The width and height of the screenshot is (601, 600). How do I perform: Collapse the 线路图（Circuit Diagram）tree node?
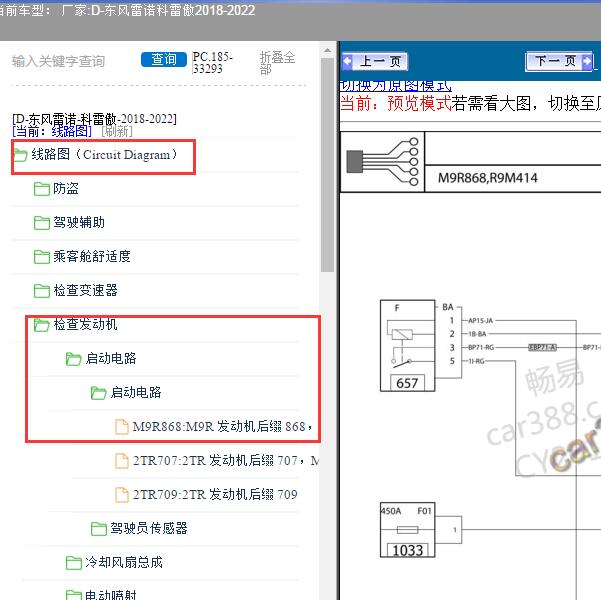click(x=104, y=155)
